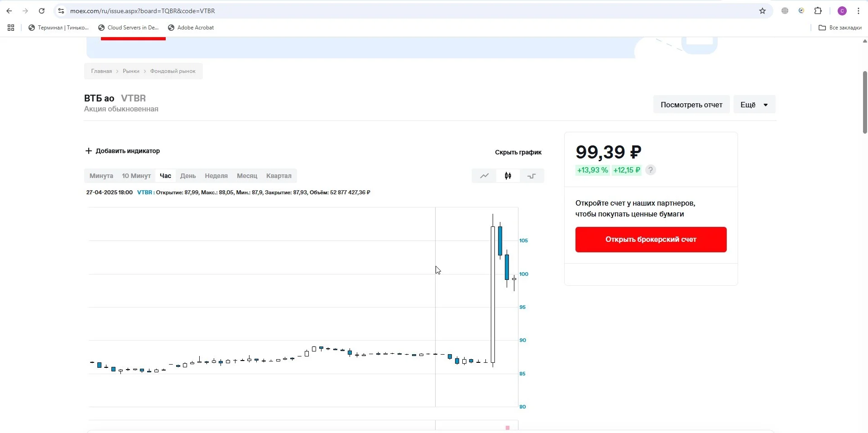Click the tall white candle on the chart
Viewport: 868px width, 433px height.
[x=493, y=294]
